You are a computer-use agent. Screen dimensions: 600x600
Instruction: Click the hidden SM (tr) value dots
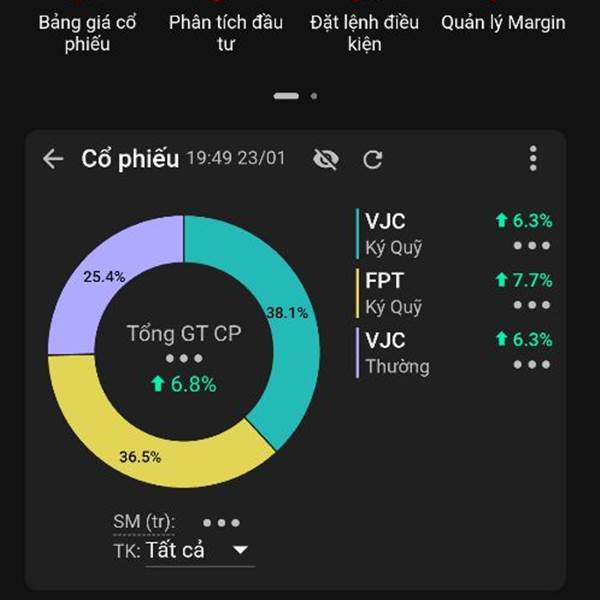(x=220, y=522)
